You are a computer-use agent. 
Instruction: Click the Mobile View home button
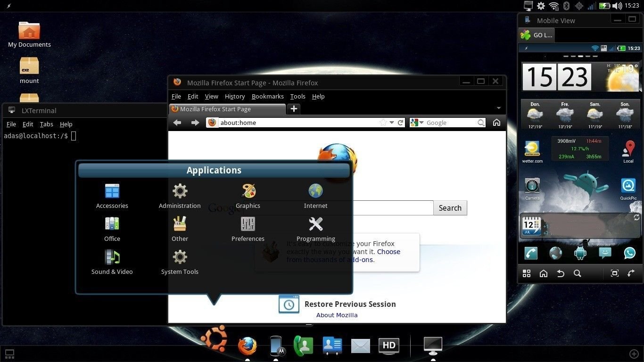[544, 273]
